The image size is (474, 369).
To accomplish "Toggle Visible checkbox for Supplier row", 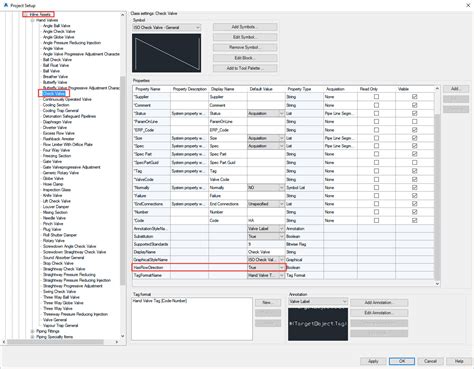I will [x=414, y=97].
